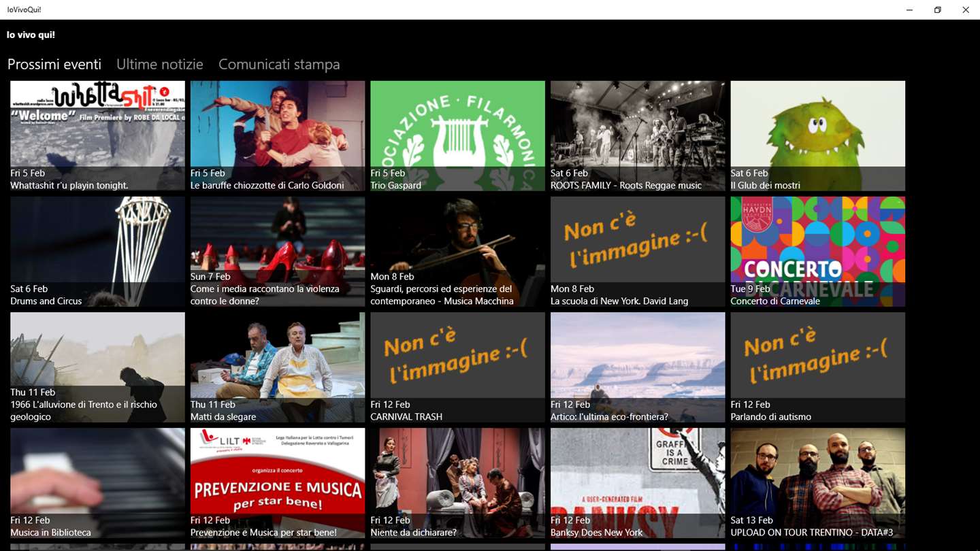Switch to Prossimi eventi tab

(x=54, y=64)
